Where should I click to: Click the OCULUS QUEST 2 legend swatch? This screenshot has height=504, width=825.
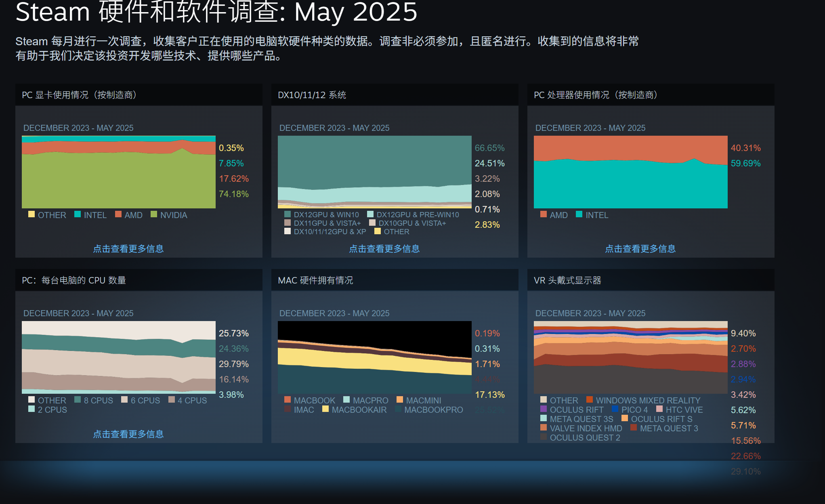point(544,437)
